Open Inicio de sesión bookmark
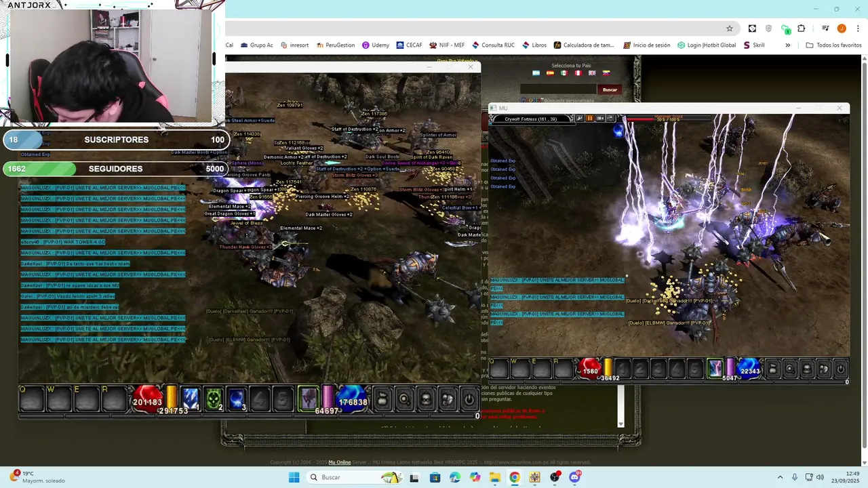868x488 pixels. pyautogui.click(x=646, y=45)
